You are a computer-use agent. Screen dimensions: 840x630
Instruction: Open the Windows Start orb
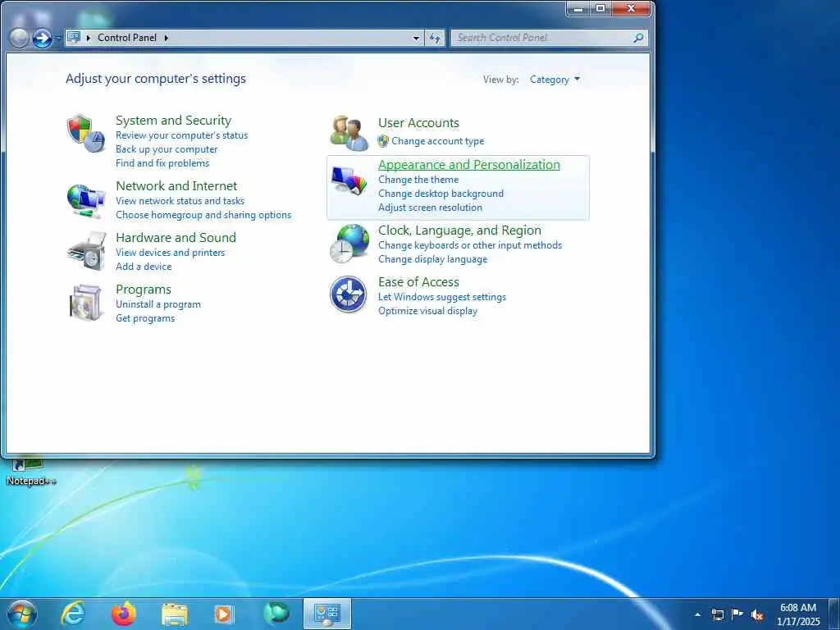tap(22, 614)
